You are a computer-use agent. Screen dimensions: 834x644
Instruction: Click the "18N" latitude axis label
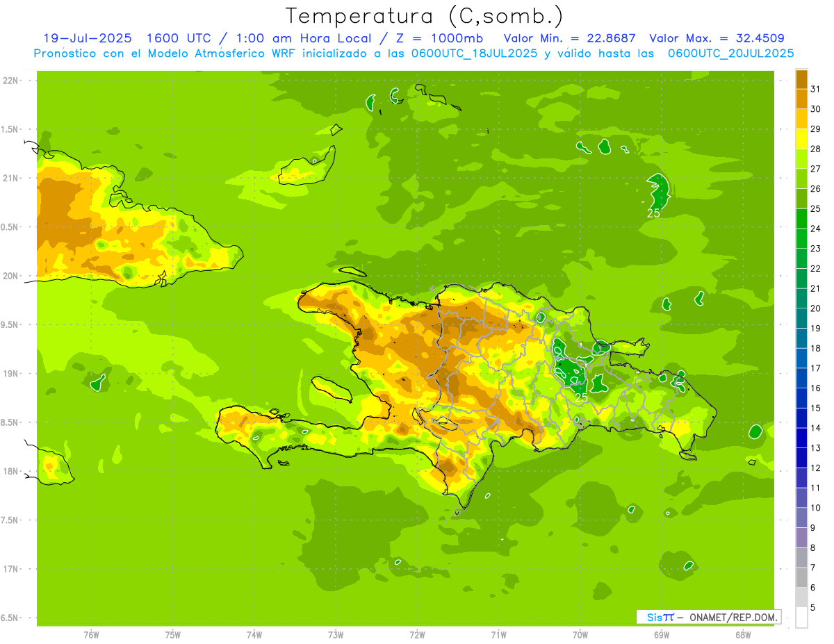pyautogui.click(x=10, y=471)
